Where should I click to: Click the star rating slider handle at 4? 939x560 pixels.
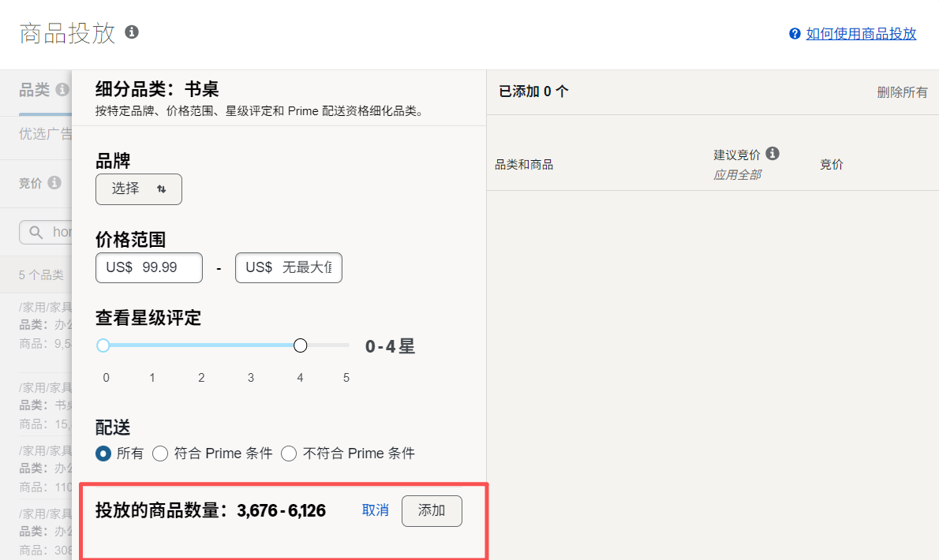[x=300, y=345]
